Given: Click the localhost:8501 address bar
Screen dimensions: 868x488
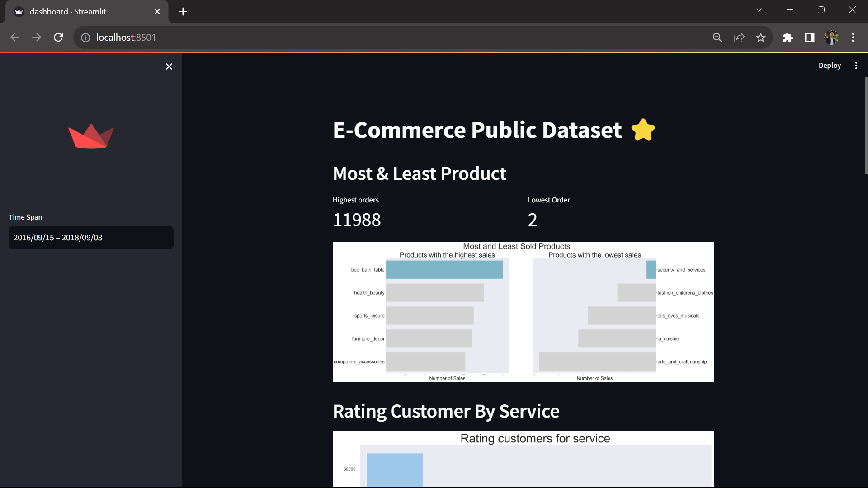Looking at the screenshot, I should pos(362,38).
